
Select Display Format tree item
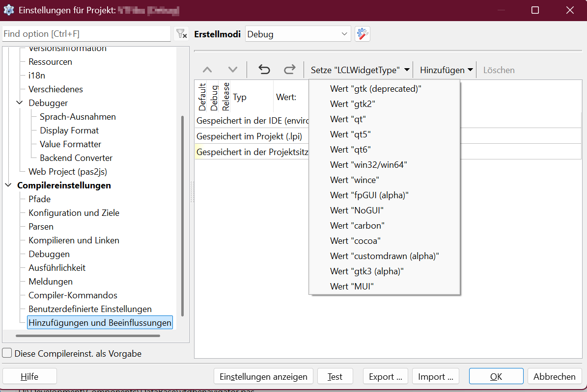(69, 131)
